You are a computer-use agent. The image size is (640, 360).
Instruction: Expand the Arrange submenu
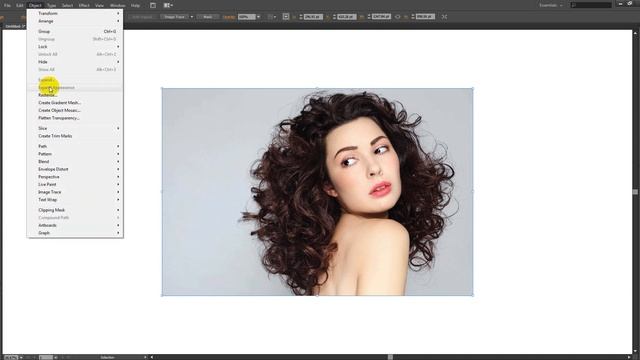(75, 21)
